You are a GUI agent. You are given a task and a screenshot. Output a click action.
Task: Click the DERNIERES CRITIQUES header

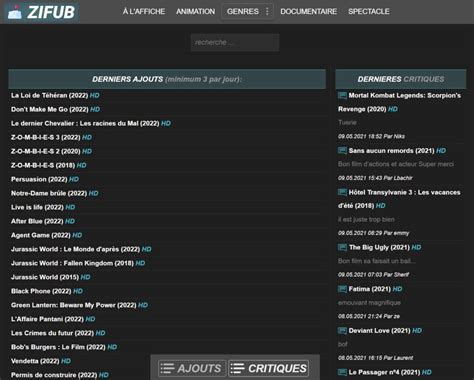coord(401,79)
